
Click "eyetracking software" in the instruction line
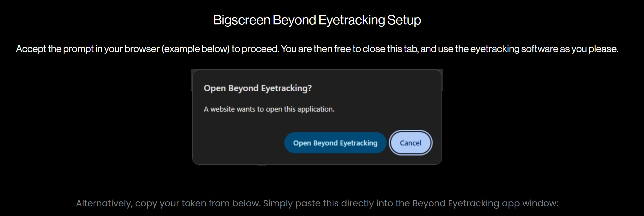coord(514,49)
